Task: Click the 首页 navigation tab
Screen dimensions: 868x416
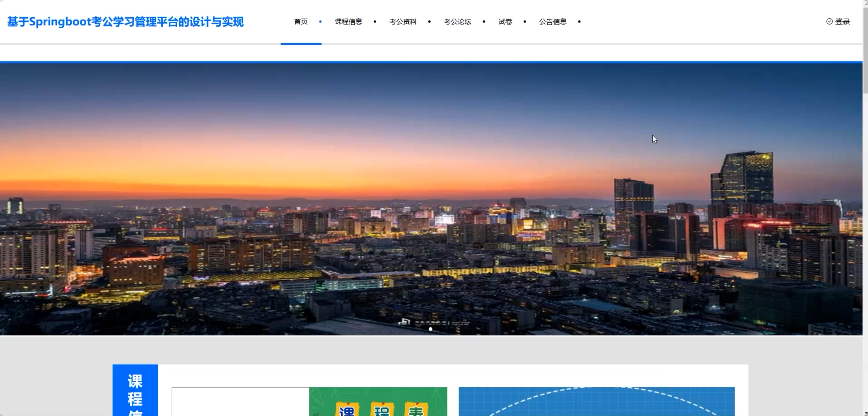Action: coord(301,21)
